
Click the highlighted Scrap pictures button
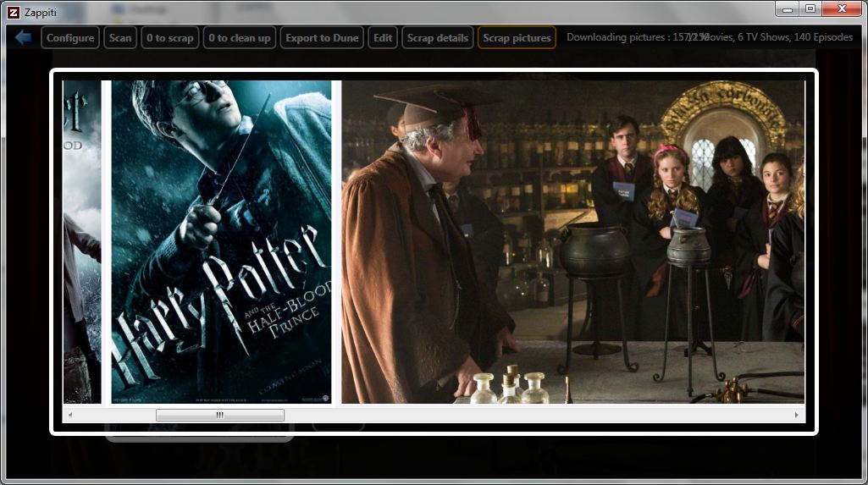517,37
